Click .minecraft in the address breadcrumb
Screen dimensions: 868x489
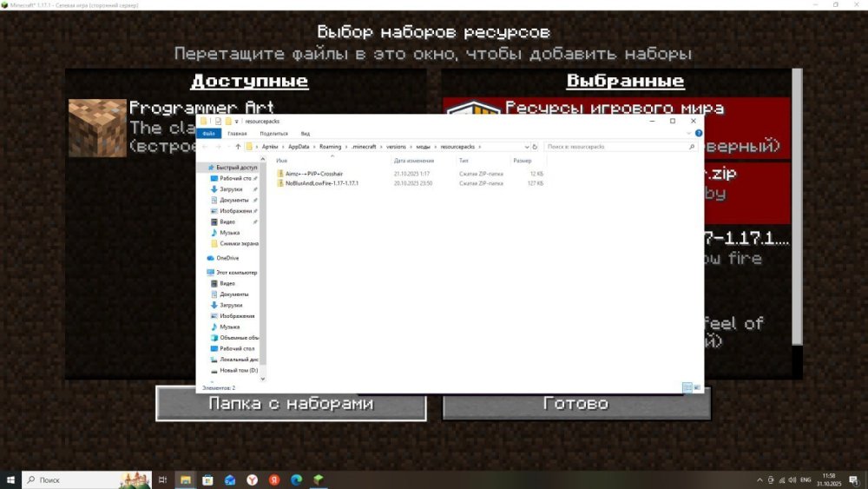click(x=364, y=147)
